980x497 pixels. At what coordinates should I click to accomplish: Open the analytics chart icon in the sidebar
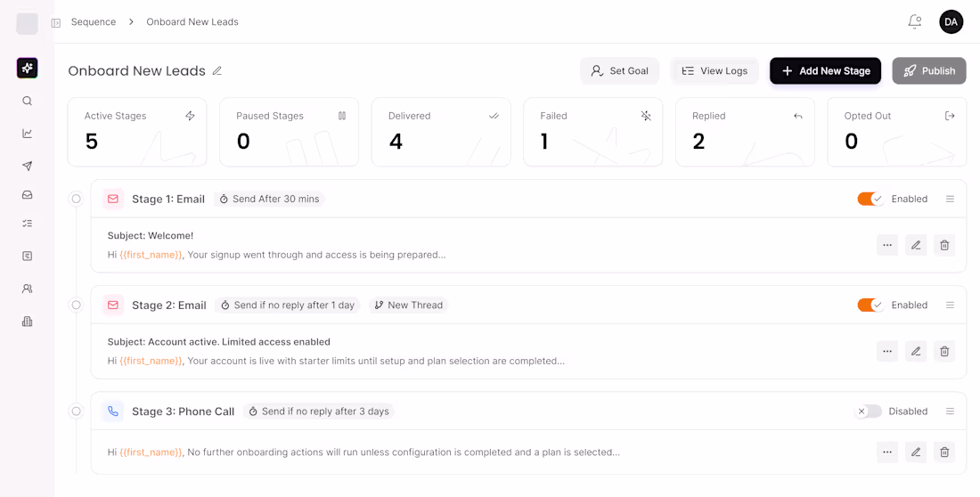coord(28,134)
